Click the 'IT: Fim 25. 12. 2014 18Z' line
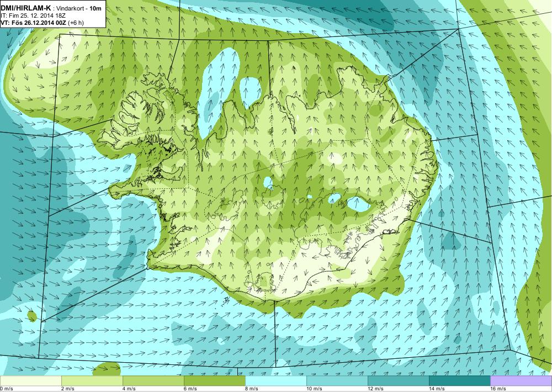 click(x=33, y=16)
